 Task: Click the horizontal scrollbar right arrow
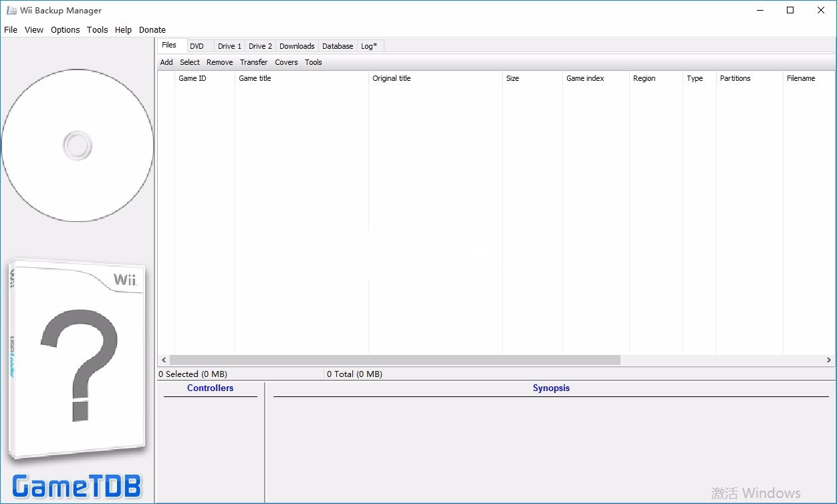point(829,360)
